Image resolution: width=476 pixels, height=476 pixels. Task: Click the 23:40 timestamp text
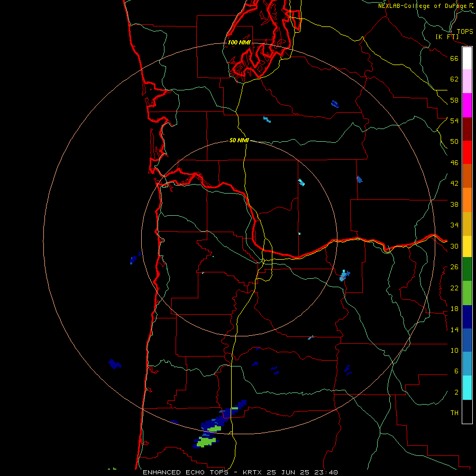(x=326, y=472)
